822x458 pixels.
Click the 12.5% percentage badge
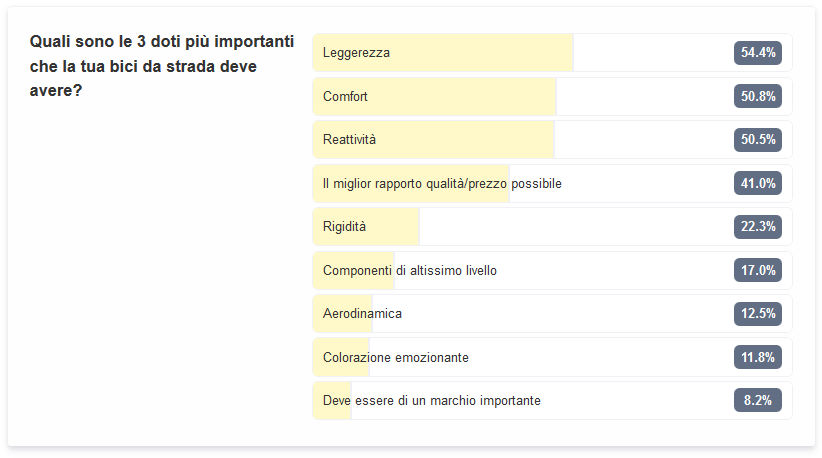[757, 314]
